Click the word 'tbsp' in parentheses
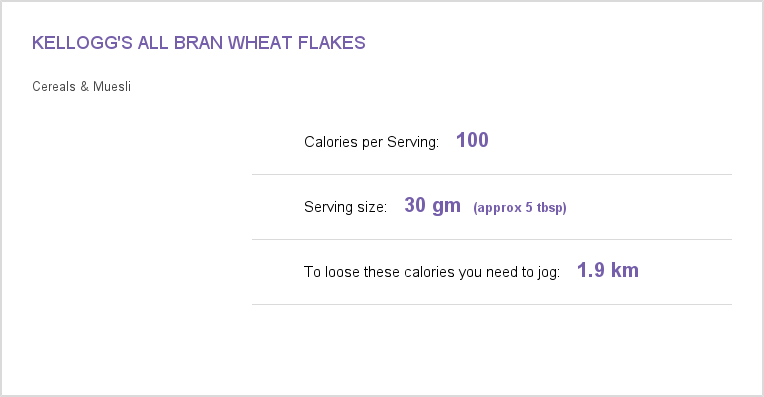Image resolution: width=764 pixels, height=397 pixels. point(552,208)
